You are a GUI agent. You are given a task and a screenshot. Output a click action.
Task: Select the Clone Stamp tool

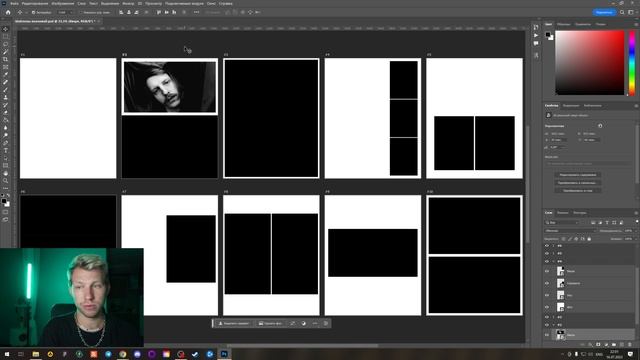(x=5, y=98)
